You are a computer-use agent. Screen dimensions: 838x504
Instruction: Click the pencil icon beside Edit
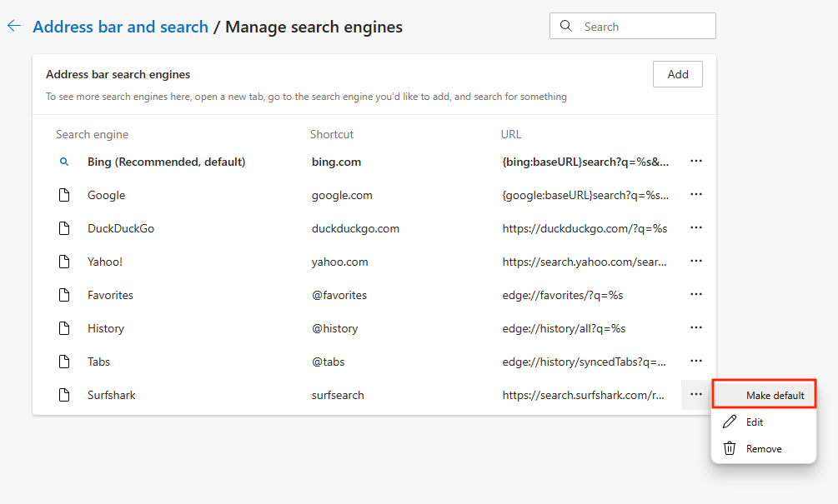coord(730,422)
